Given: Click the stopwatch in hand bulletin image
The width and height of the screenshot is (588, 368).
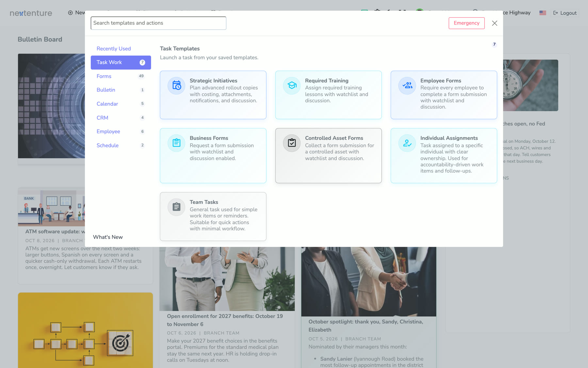Looking at the screenshot, I should click(531, 85).
